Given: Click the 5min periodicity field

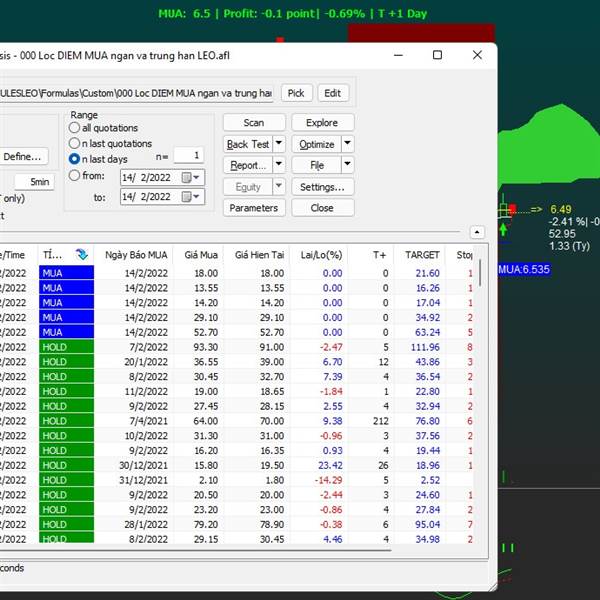Looking at the screenshot, I should [x=35, y=181].
